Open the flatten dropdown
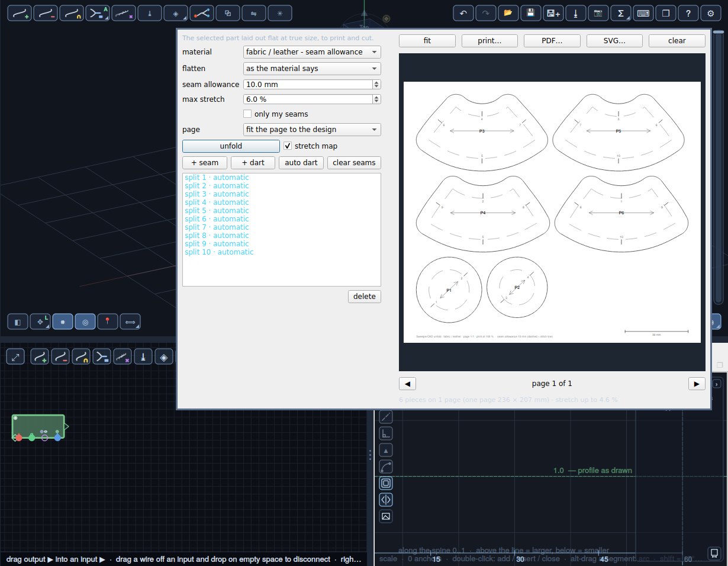The image size is (728, 566). click(312, 69)
